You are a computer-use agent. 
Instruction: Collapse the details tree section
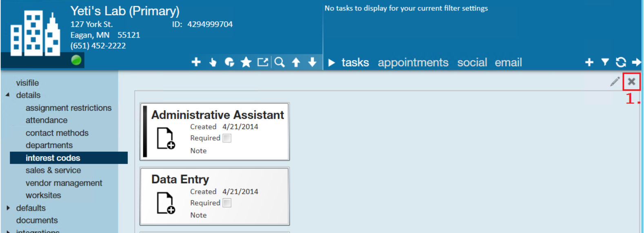coord(8,95)
